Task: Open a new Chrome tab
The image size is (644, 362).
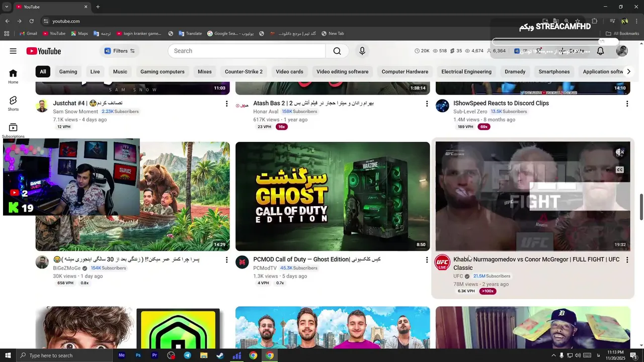Action: [x=98, y=7]
